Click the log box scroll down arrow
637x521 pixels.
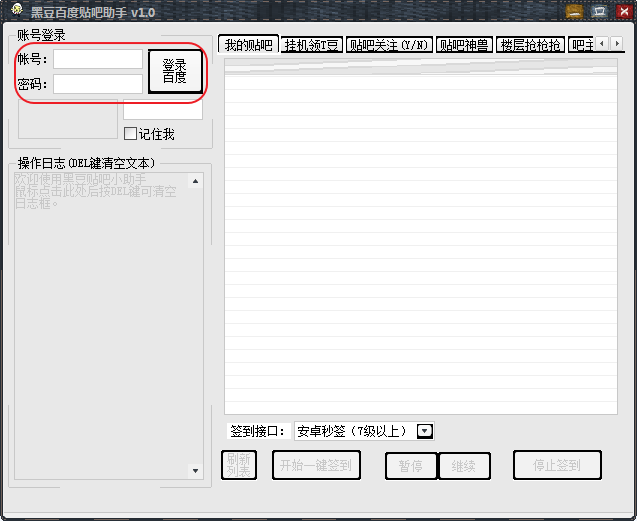pos(195,471)
